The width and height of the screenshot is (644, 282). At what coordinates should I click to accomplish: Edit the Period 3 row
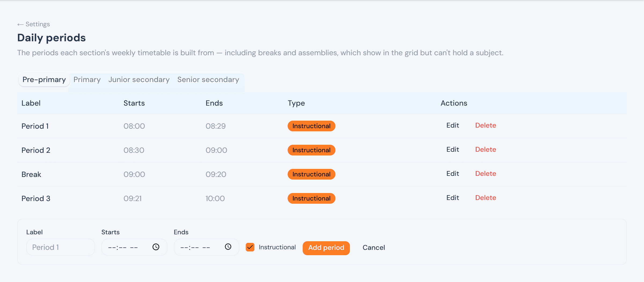point(453,198)
